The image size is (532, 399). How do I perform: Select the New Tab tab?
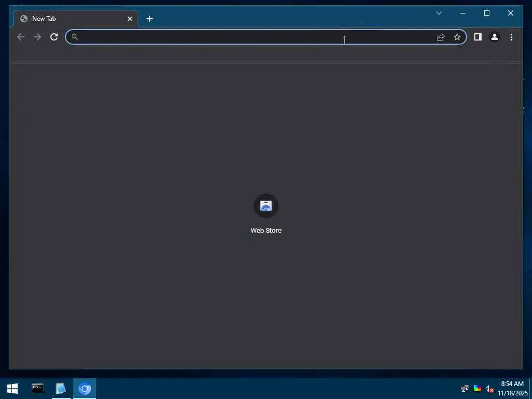76,19
